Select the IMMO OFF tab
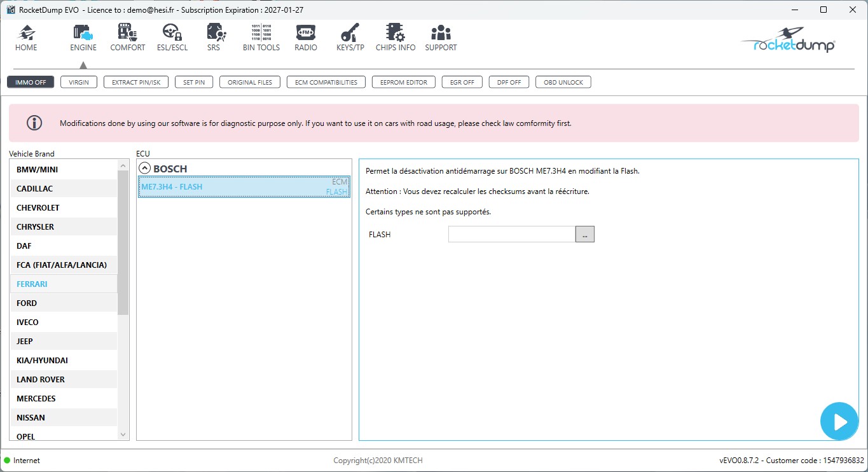This screenshot has width=868, height=472. 31,82
